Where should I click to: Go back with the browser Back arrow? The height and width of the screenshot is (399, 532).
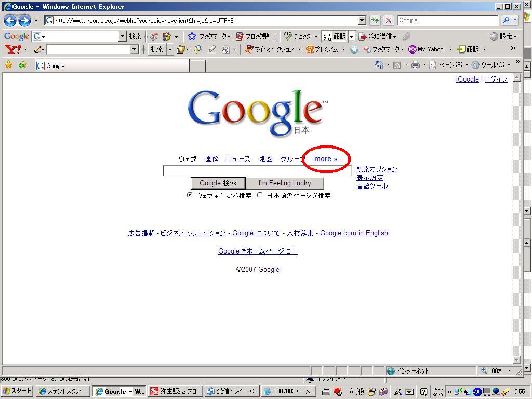[10, 21]
